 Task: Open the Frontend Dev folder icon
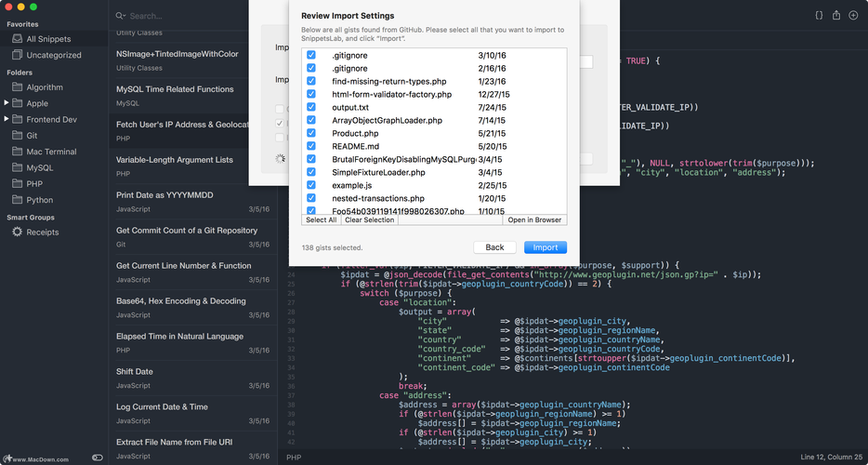[x=17, y=119]
